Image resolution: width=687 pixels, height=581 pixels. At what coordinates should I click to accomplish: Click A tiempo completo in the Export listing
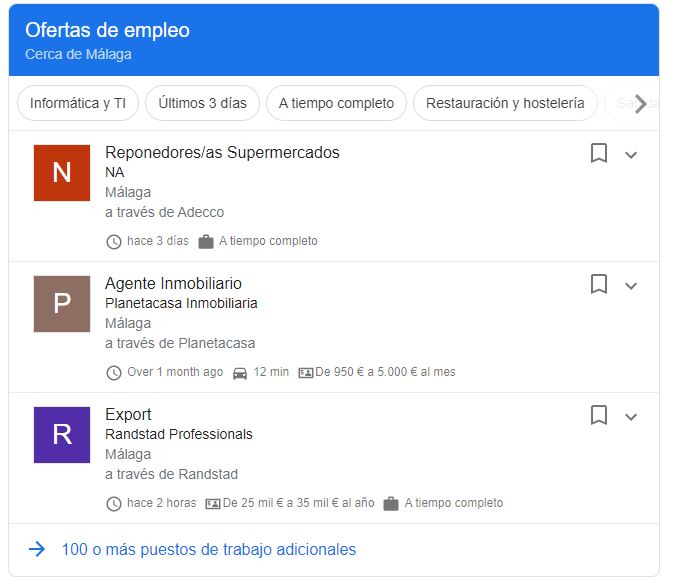(453, 503)
